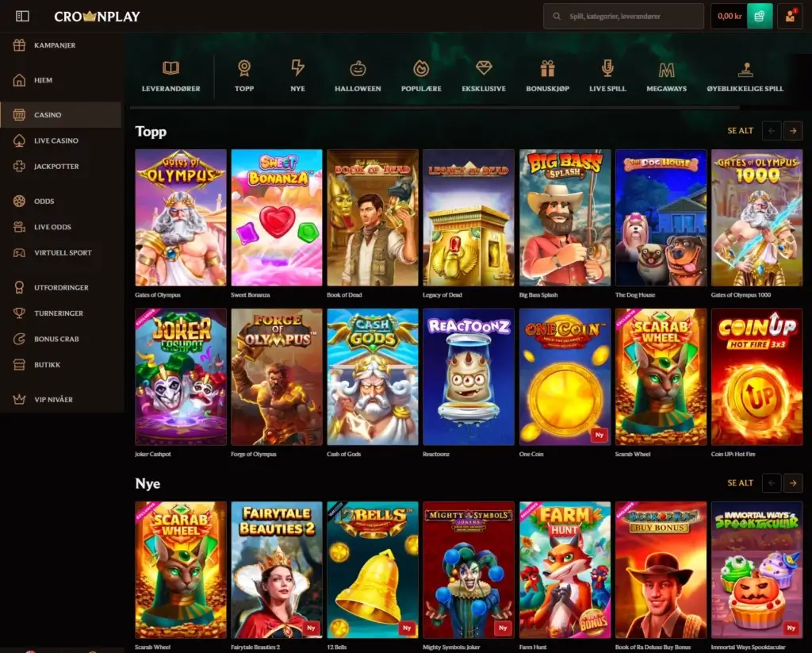Screen dimensions: 812x653
Task: Click the VIP Nivåer crown icon
Action: 19,400
